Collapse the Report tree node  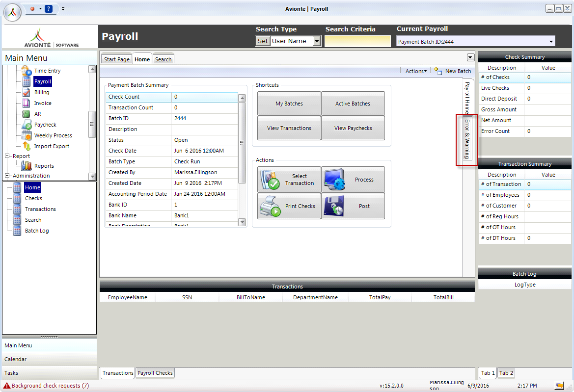point(6,156)
